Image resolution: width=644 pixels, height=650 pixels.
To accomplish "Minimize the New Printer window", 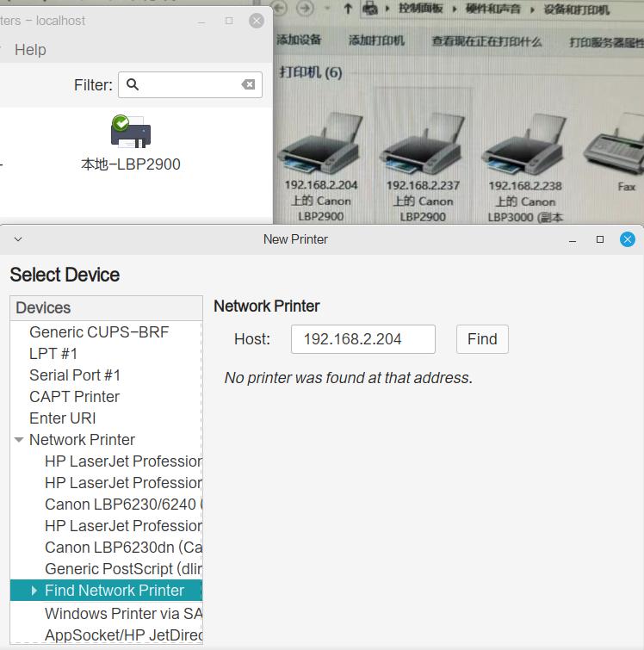I will [573, 240].
